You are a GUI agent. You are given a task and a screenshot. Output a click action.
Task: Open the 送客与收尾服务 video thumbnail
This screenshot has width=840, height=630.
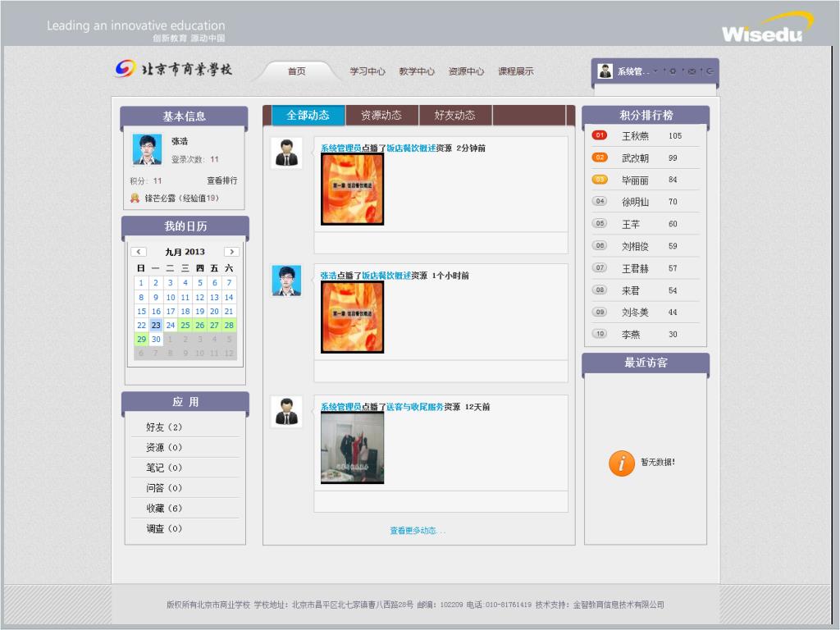(353, 448)
